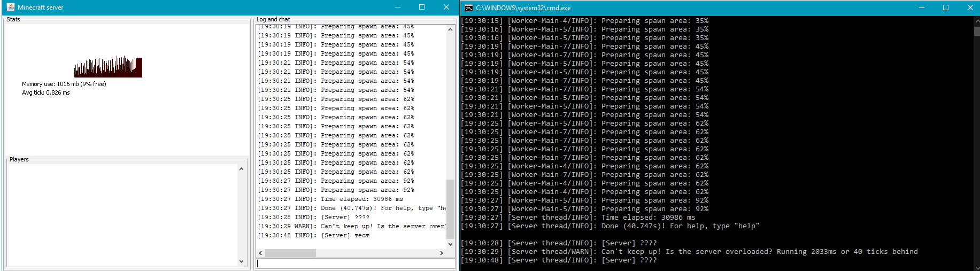Click the "Avg tick: 0.826 ms" text
This screenshot has height=271, width=980.
pyautogui.click(x=46, y=92)
